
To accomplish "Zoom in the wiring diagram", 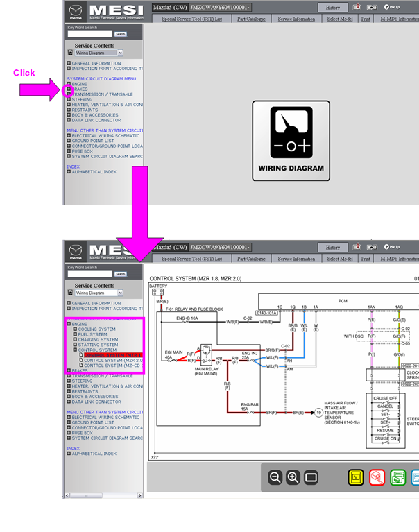I will click(x=293, y=477).
